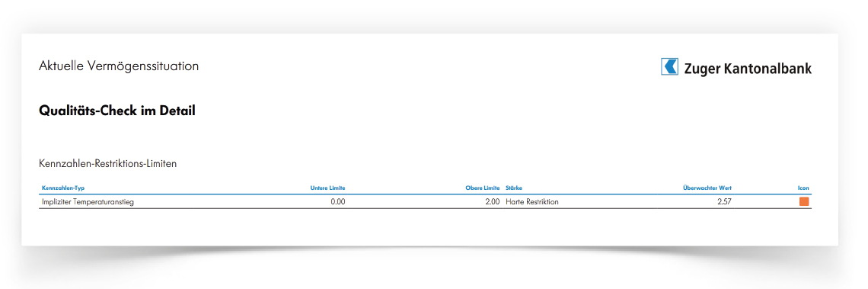Image resolution: width=868 pixels, height=289 pixels.
Task: Click the monitored value 2.57
Action: point(724,202)
